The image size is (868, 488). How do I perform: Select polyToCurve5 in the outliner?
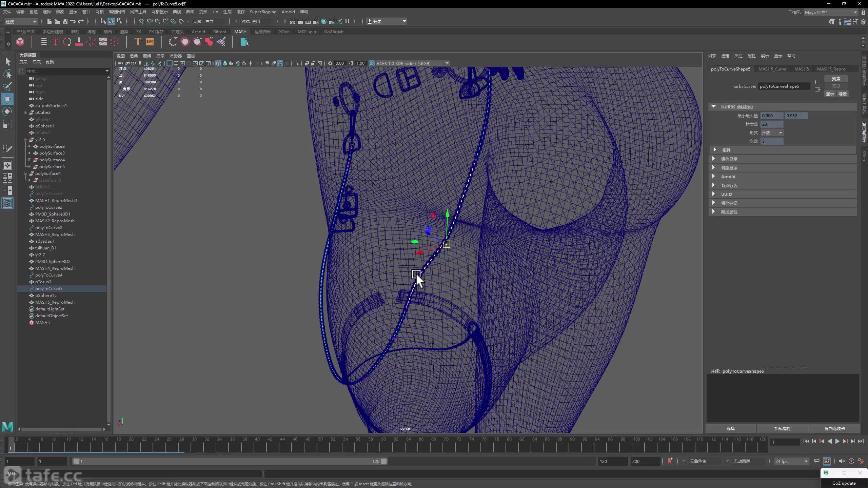(x=48, y=288)
